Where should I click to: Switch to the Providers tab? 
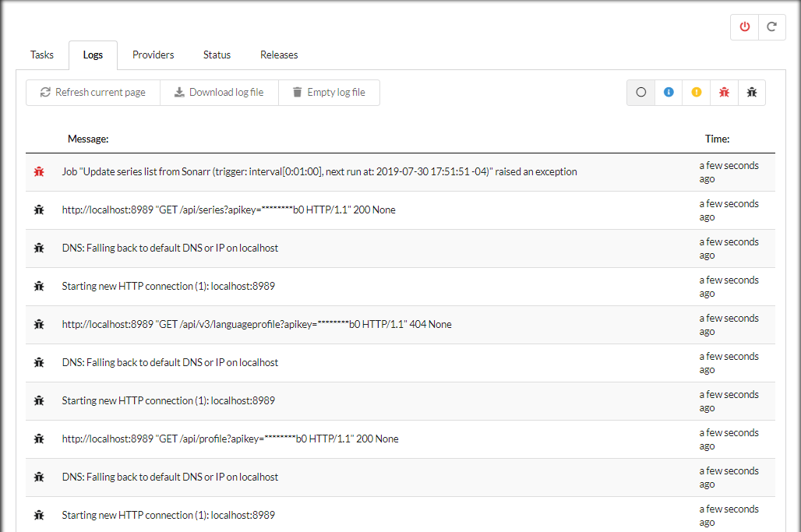coord(153,55)
